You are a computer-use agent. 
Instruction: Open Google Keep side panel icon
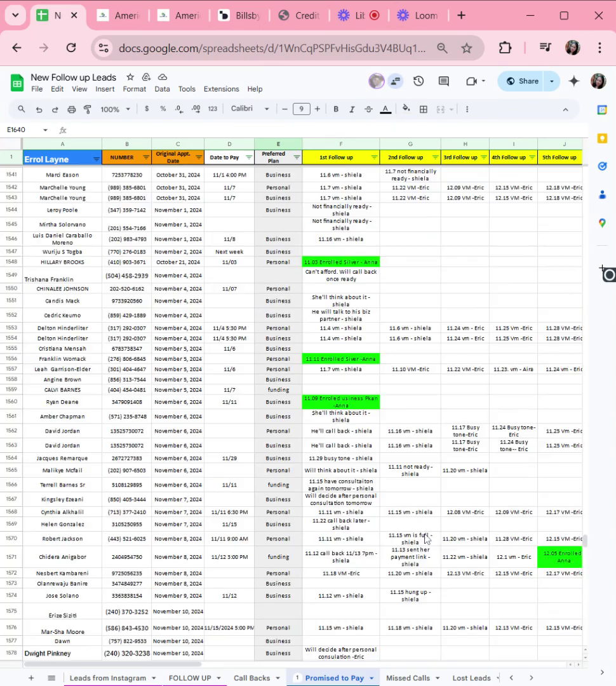(x=603, y=138)
